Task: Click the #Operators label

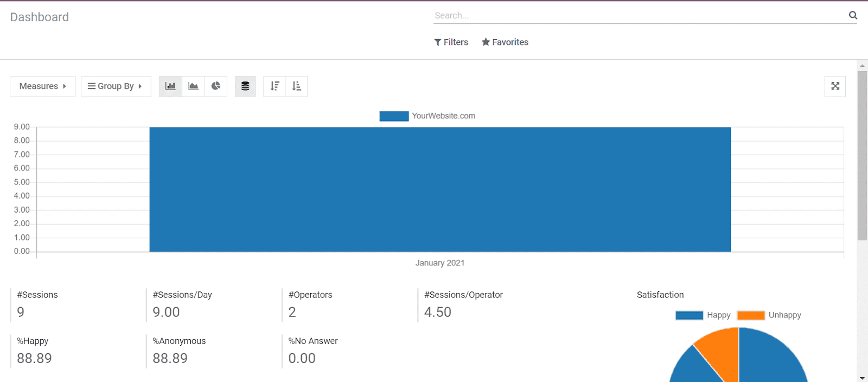Action: point(310,295)
